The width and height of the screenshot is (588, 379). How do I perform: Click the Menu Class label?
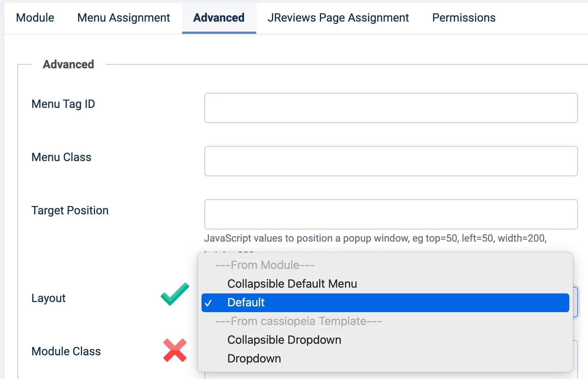click(x=61, y=157)
